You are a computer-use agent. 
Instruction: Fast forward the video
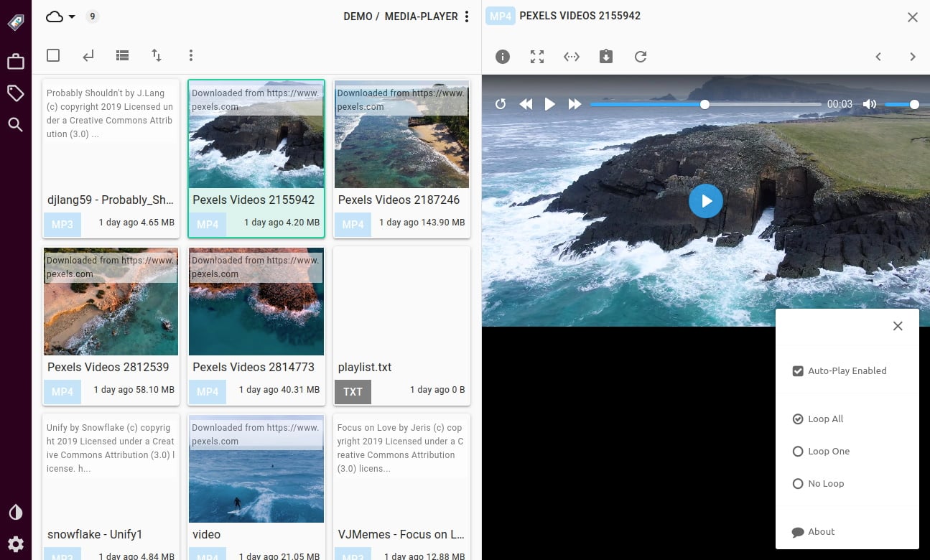(x=575, y=104)
